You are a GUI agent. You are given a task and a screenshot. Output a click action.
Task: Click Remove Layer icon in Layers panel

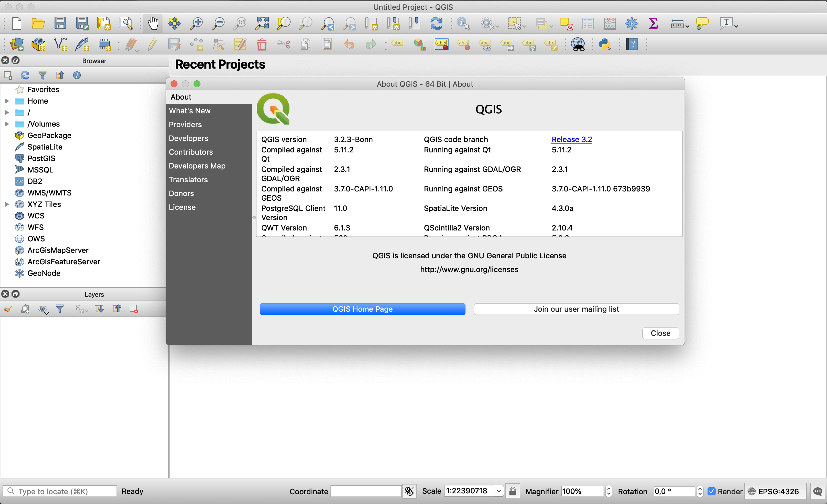134,309
